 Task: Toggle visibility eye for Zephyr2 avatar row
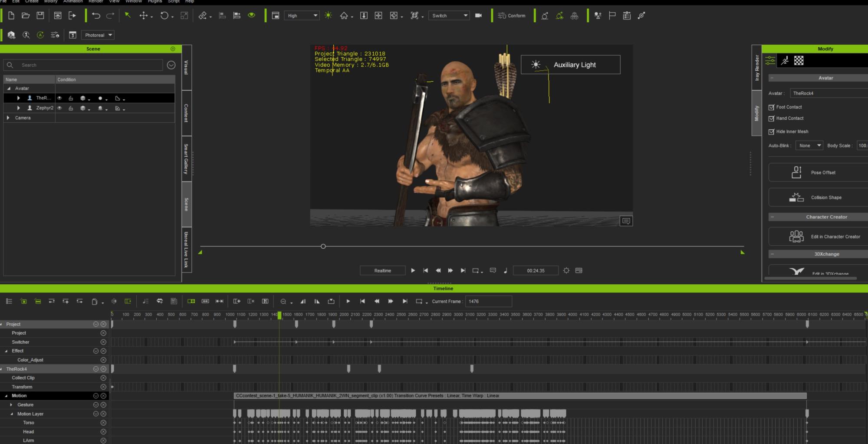click(x=60, y=108)
